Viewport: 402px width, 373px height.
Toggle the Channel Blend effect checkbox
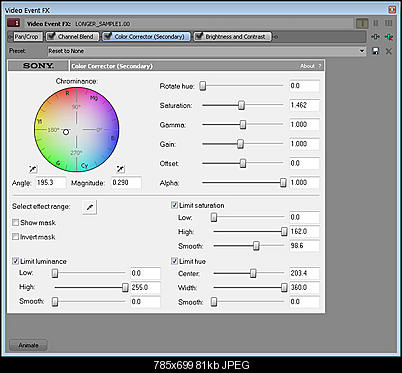[x=51, y=36]
